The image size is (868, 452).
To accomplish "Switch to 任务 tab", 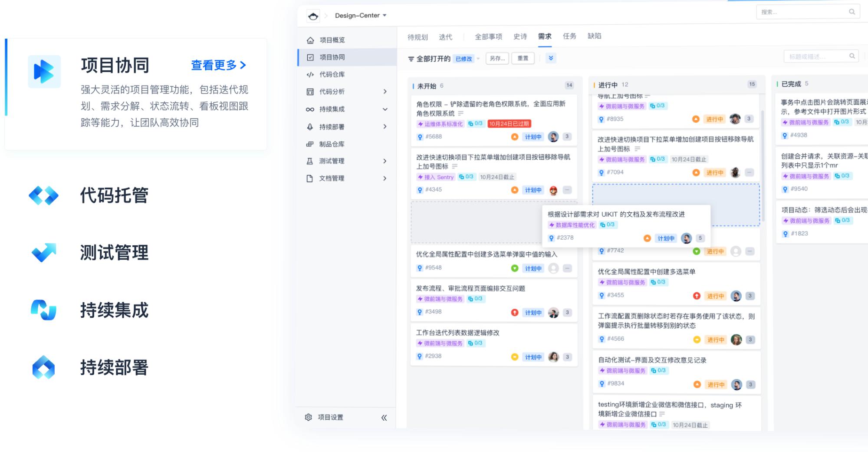I will [x=569, y=36].
